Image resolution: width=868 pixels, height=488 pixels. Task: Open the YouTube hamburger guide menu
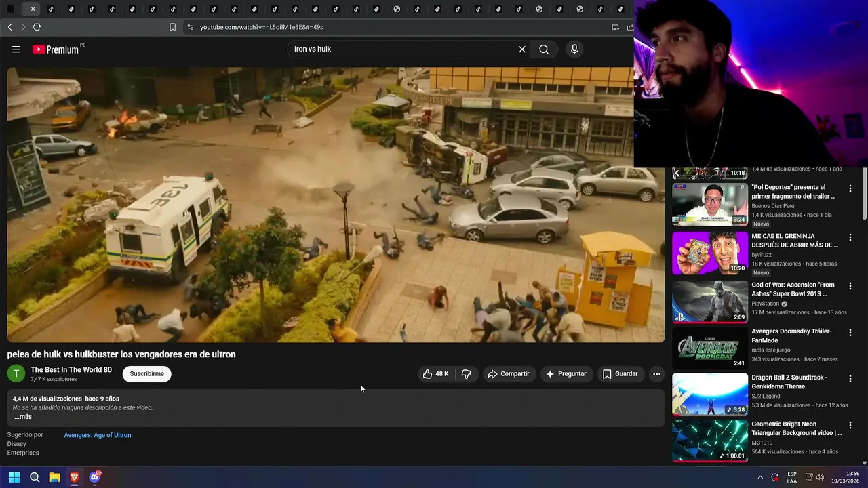point(16,49)
